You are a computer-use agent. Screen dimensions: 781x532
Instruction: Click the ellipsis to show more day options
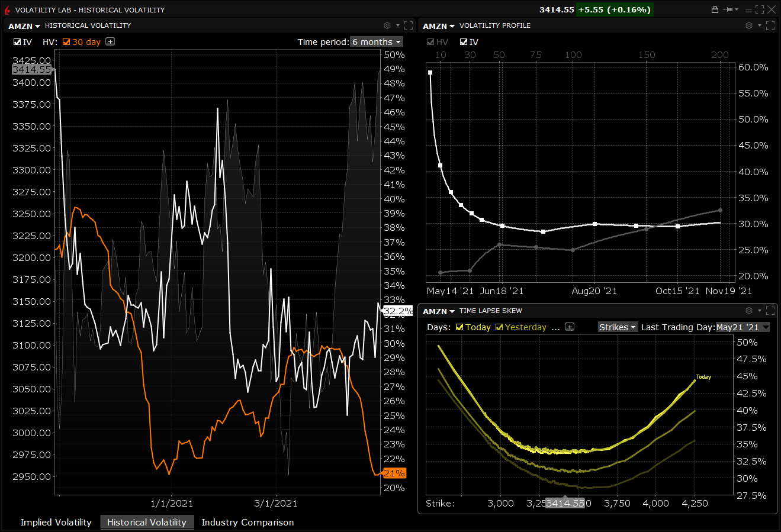pyautogui.click(x=555, y=327)
